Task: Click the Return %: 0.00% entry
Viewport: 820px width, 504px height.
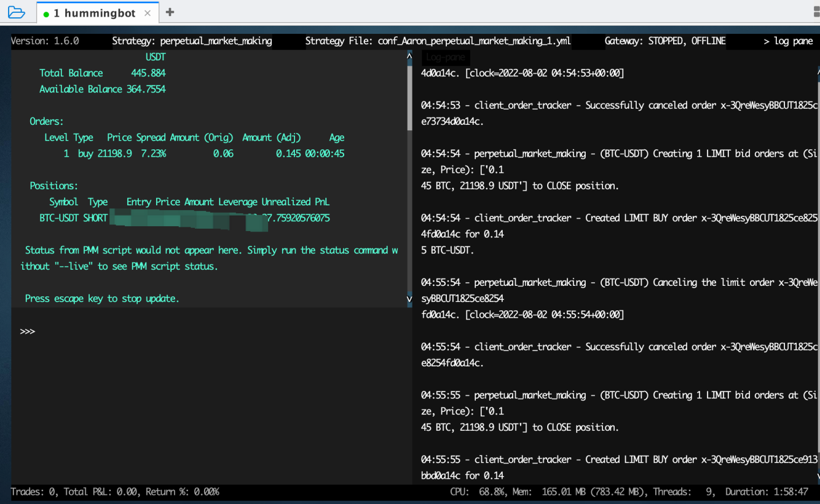Action: point(183,492)
